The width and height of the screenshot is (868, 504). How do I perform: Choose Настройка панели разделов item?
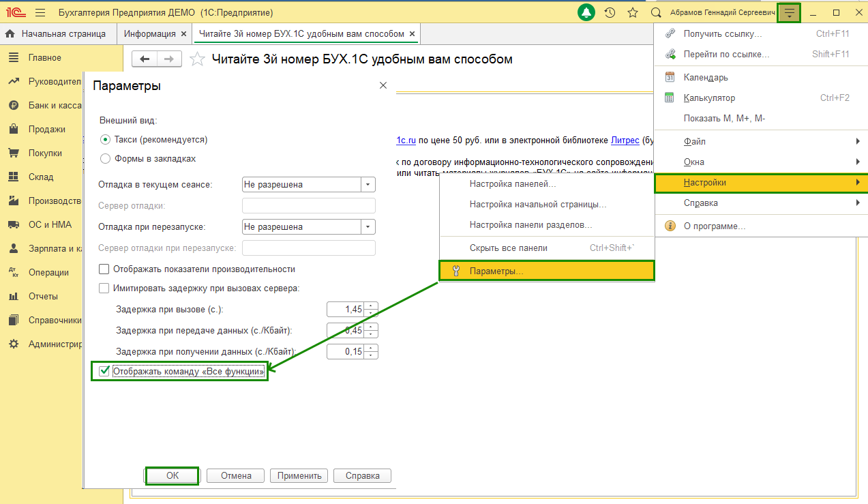[x=547, y=225]
